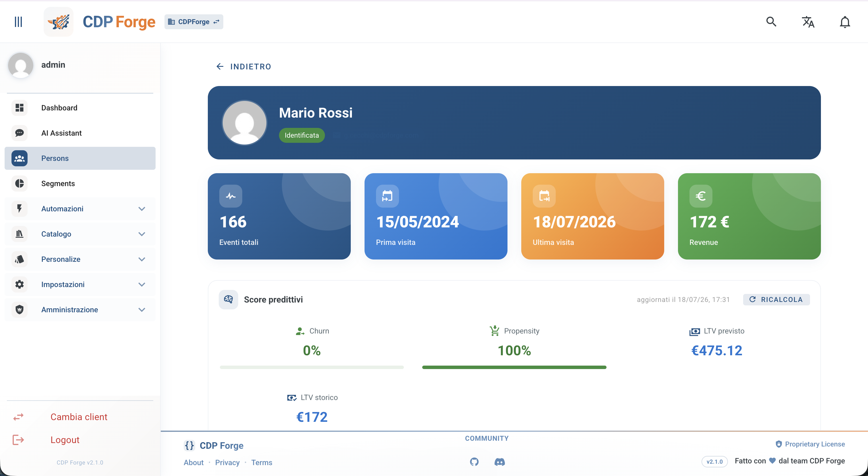This screenshot has height=476, width=868.
Task: Click the CDP Forge title text
Action: point(119,22)
